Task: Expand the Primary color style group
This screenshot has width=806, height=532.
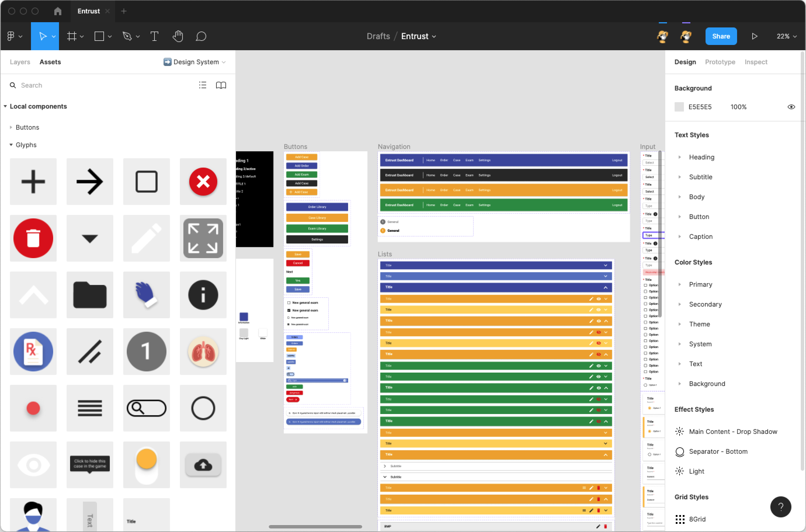Action: pyautogui.click(x=680, y=284)
